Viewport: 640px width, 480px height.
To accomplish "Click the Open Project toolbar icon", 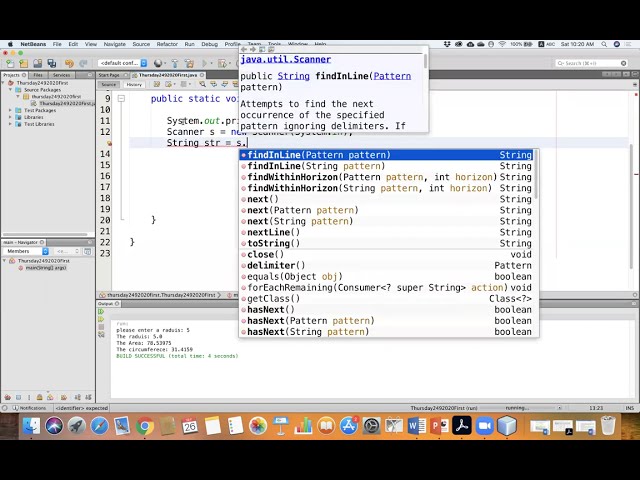I will tap(38, 63).
